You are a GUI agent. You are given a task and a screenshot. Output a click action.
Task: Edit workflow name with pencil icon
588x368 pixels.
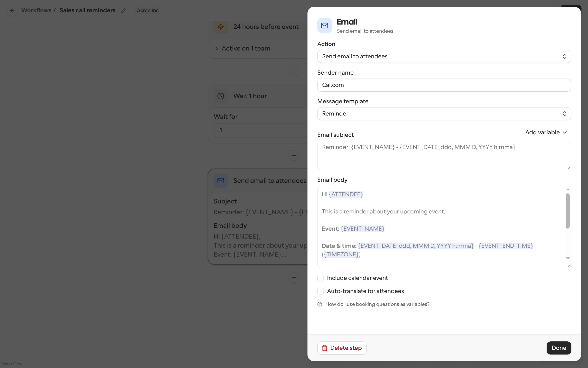(124, 10)
